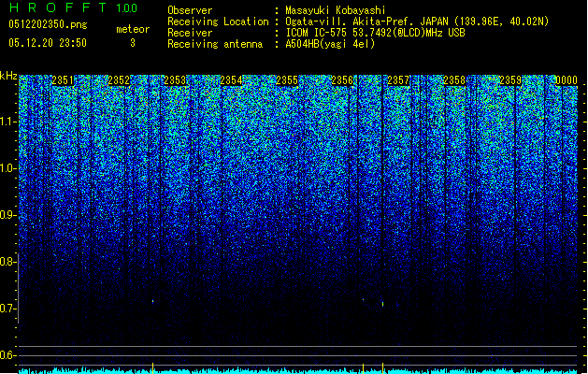Select observer name Masayuki Kobayashi
Image resolution: width=588 pixels, height=374 pixels.
[336, 10]
